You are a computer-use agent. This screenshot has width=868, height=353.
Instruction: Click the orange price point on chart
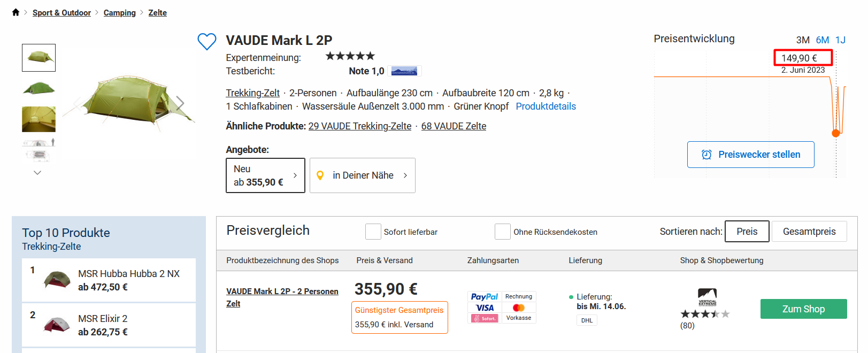click(836, 133)
